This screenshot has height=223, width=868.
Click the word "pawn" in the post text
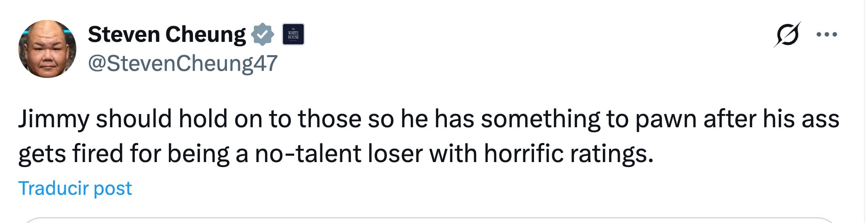(666, 119)
